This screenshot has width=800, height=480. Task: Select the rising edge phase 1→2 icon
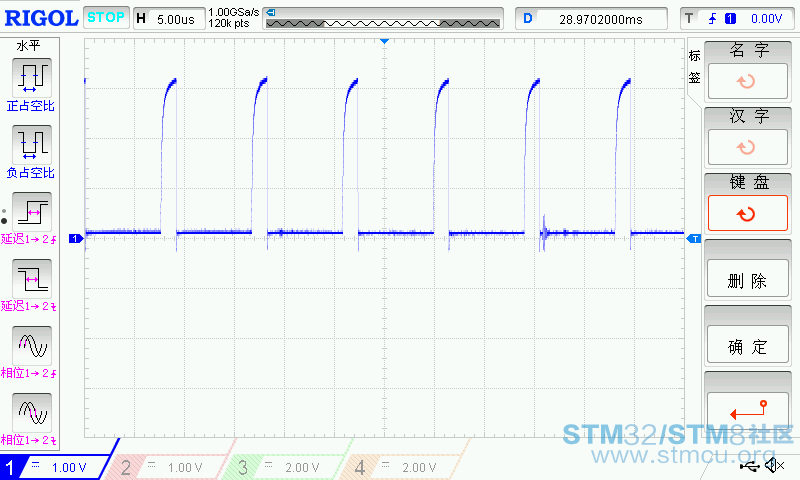(32, 346)
